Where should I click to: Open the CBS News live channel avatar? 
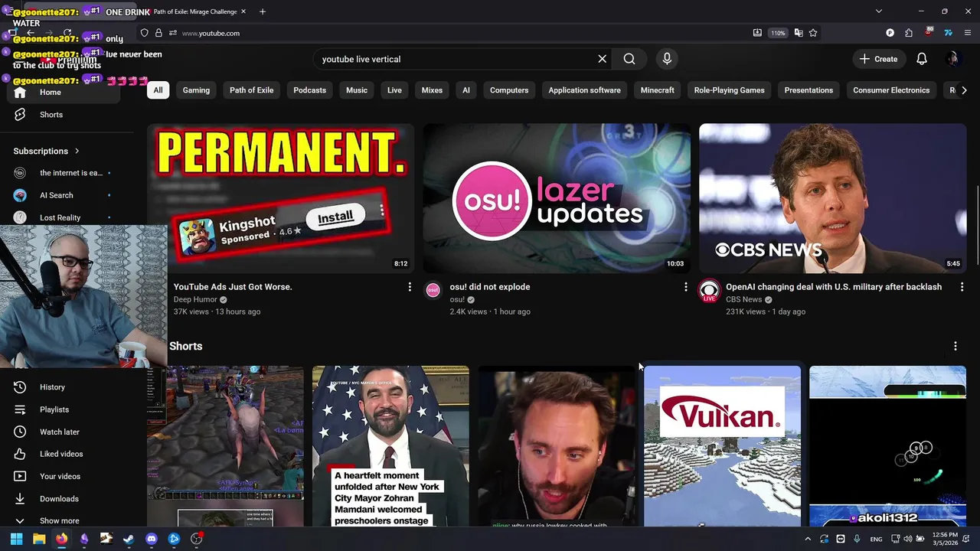coord(710,291)
